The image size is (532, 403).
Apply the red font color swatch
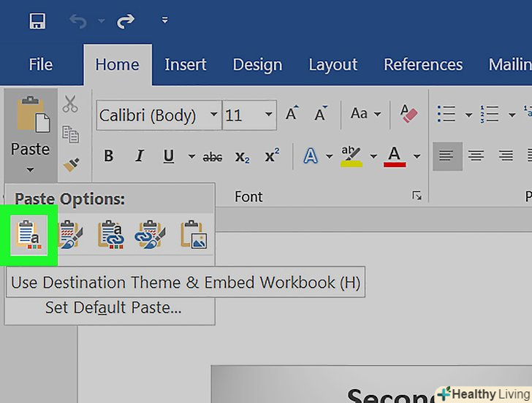pyautogui.click(x=395, y=156)
